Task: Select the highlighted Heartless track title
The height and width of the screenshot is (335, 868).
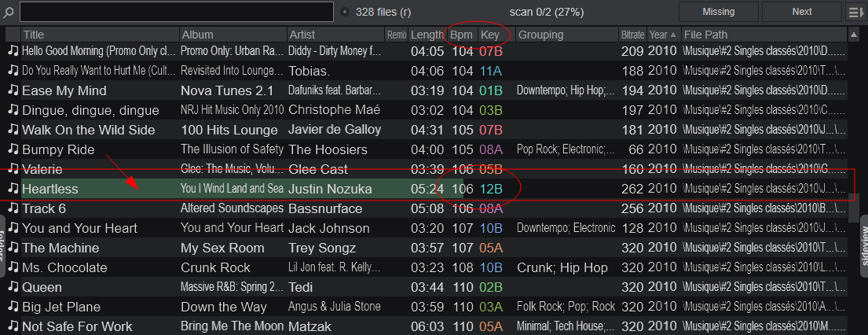Action: coord(49,190)
